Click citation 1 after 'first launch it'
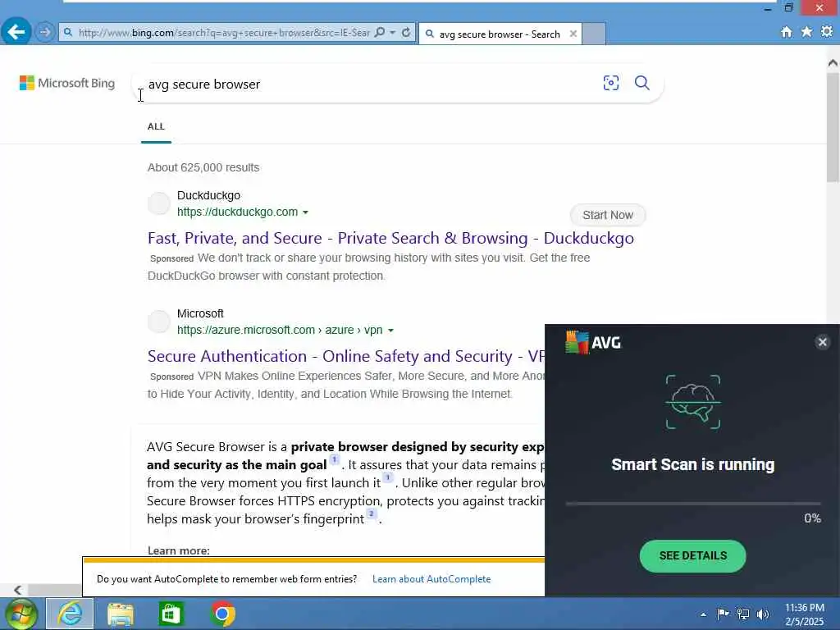This screenshot has height=630, width=840. (x=388, y=477)
